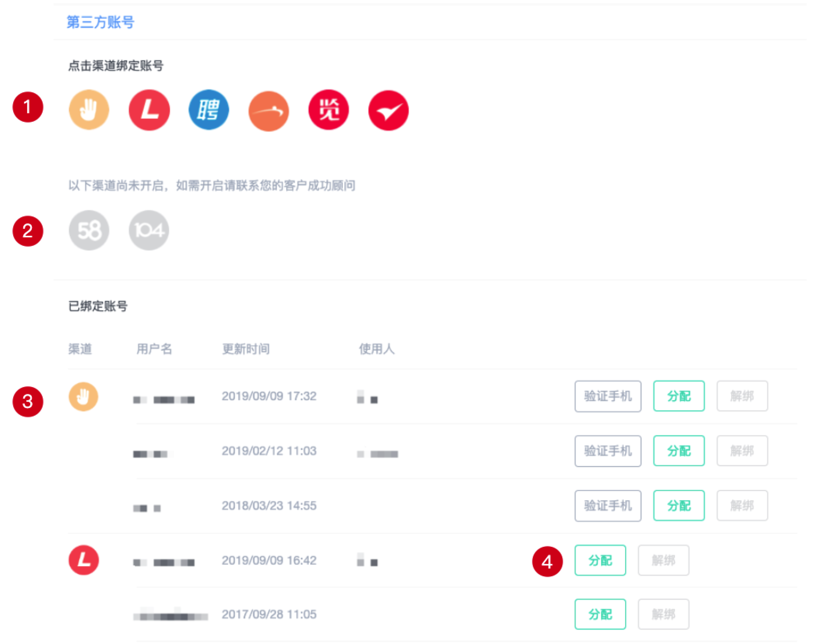Click the gray 58 disabled channel icon
This screenshot has height=643, width=840.
click(89, 230)
